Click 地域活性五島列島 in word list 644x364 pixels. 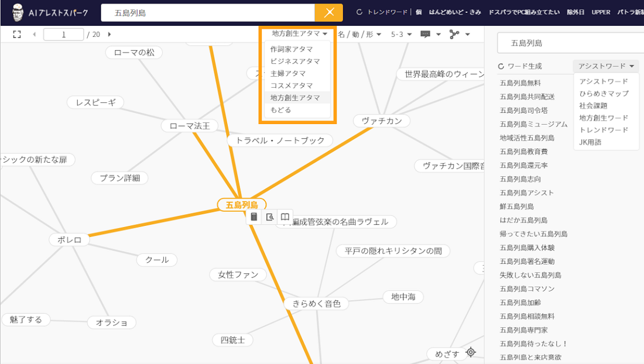tap(527, 138)
